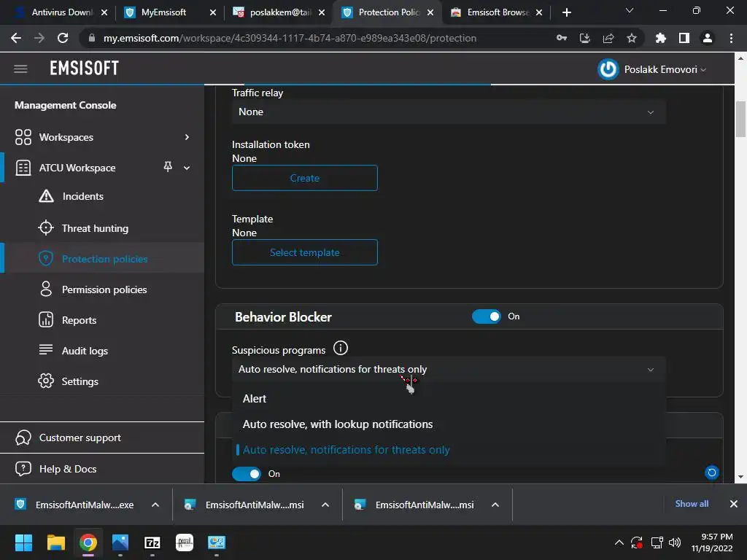Go back to previous page
Screen dimensions: 747x560
[16, 38]
